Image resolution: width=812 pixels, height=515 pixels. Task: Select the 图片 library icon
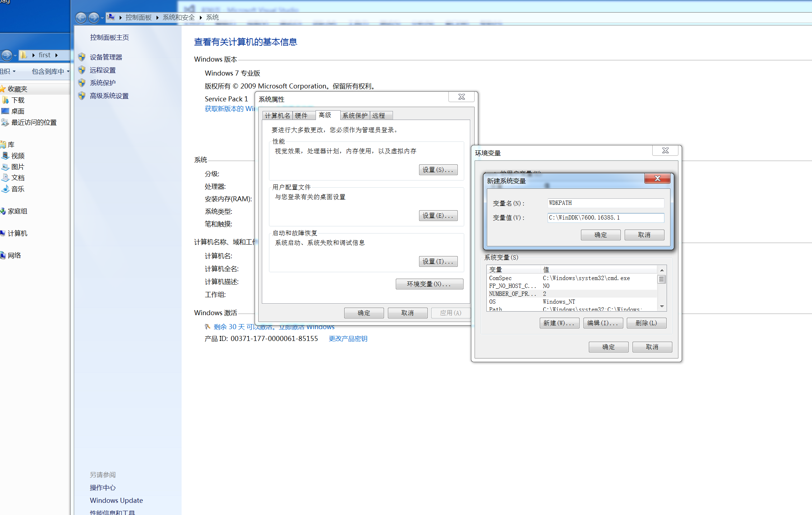pos(16,167)
